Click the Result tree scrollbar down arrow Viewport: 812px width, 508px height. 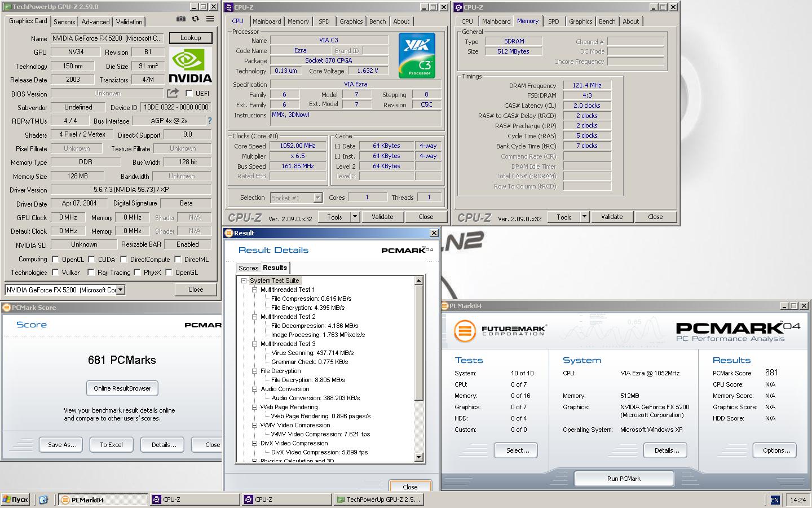click(x=418, y=457)
